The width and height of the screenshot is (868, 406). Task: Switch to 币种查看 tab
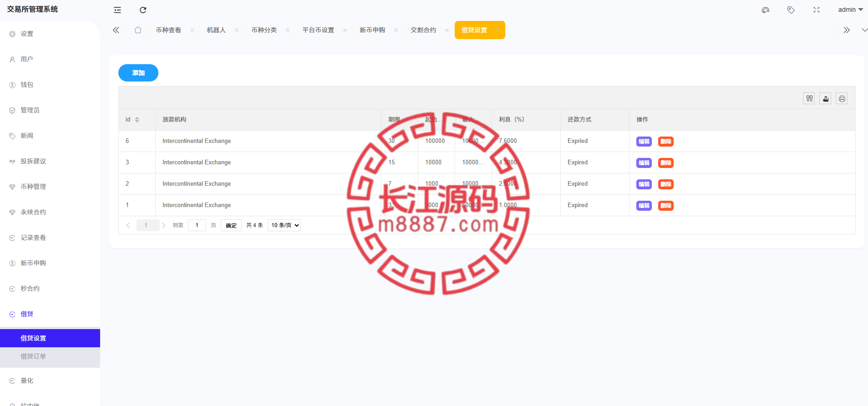point(168,30)
